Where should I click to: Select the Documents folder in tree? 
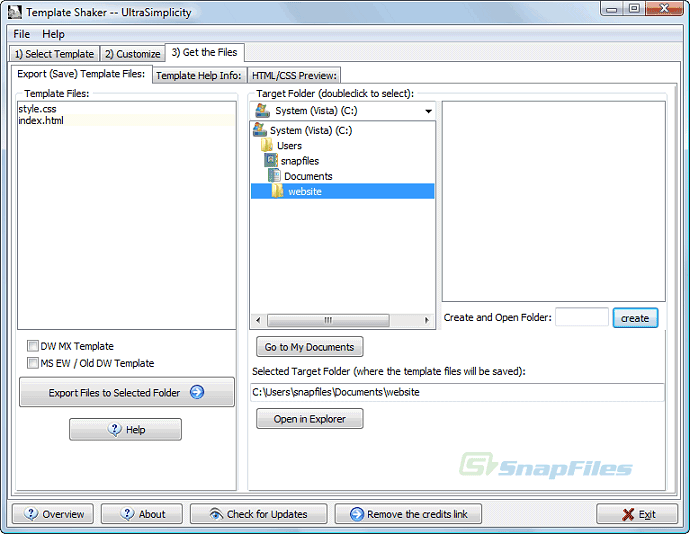coord(308,176)
